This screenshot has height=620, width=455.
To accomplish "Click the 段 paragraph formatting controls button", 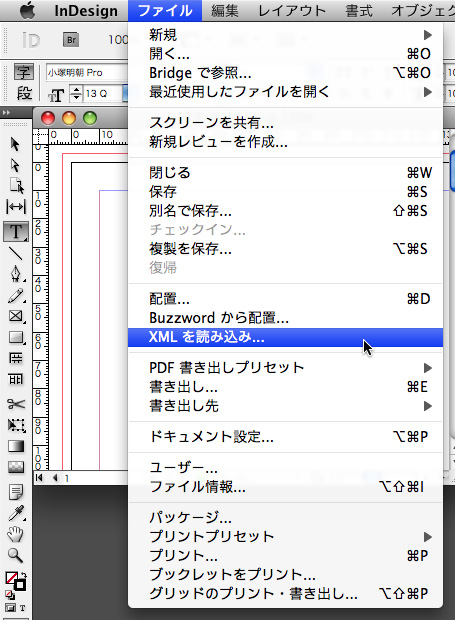I will click(24, 94).
